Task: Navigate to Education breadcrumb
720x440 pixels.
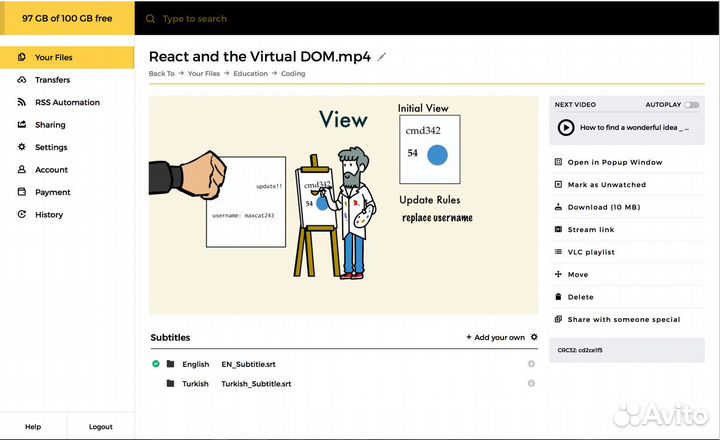Action: coord(250,73)
